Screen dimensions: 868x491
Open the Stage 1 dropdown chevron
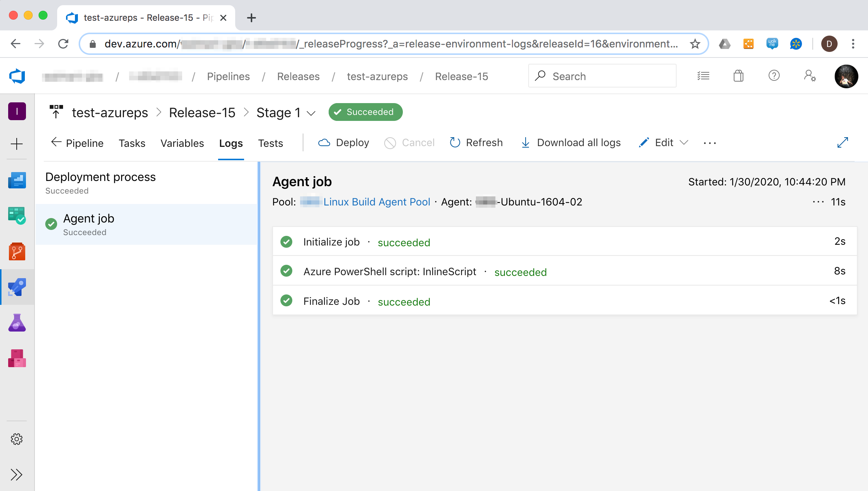click(x=311, y=113)
